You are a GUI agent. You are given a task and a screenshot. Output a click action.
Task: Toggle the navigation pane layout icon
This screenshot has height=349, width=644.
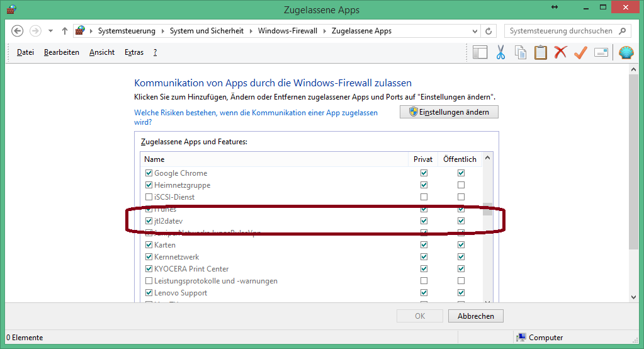(x=480, y=53)
